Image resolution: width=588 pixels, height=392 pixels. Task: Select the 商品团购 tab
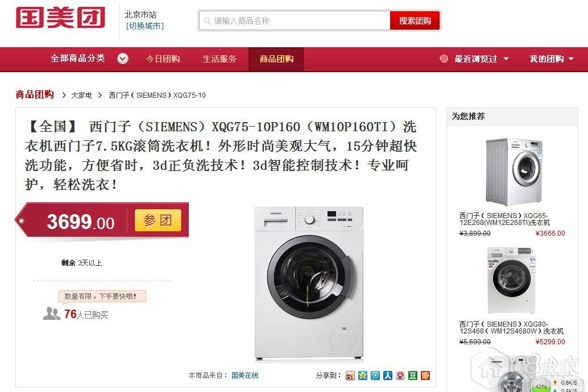[x=276, y=59]
